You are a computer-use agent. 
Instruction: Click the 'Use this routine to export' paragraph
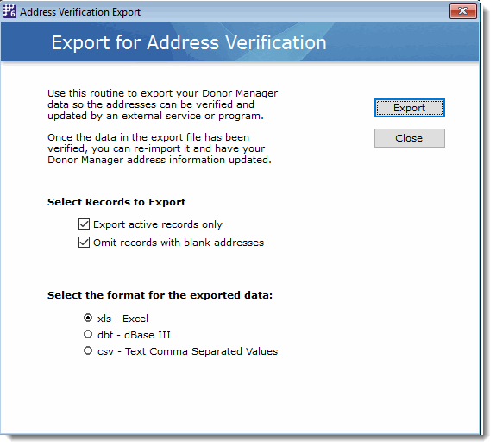coord(162,104)
